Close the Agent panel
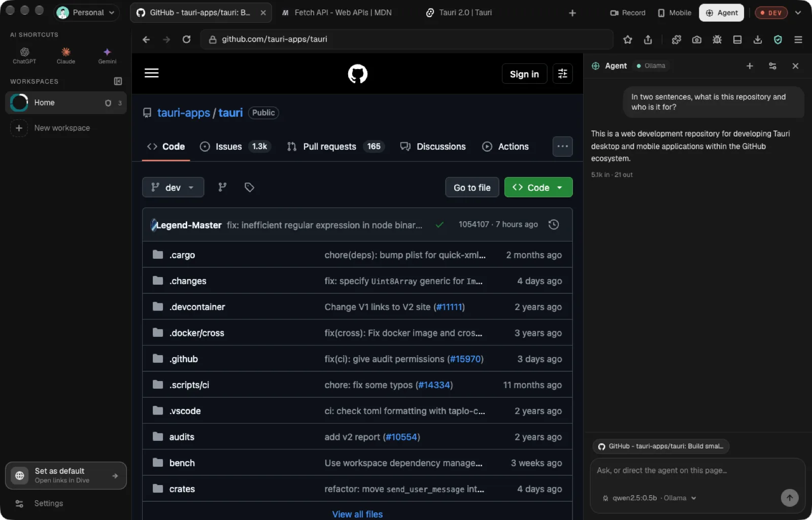The image size is (812, 520). (x=795, y=66)
